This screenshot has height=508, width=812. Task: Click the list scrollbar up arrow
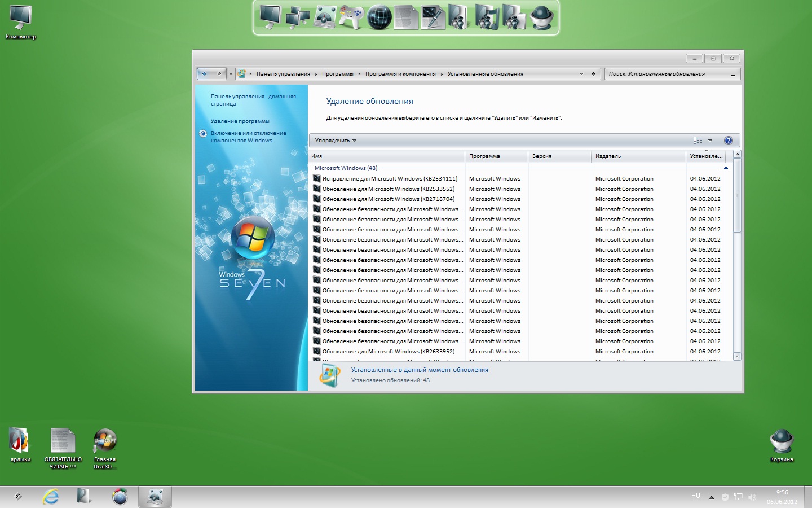click(x=737, y=154)
